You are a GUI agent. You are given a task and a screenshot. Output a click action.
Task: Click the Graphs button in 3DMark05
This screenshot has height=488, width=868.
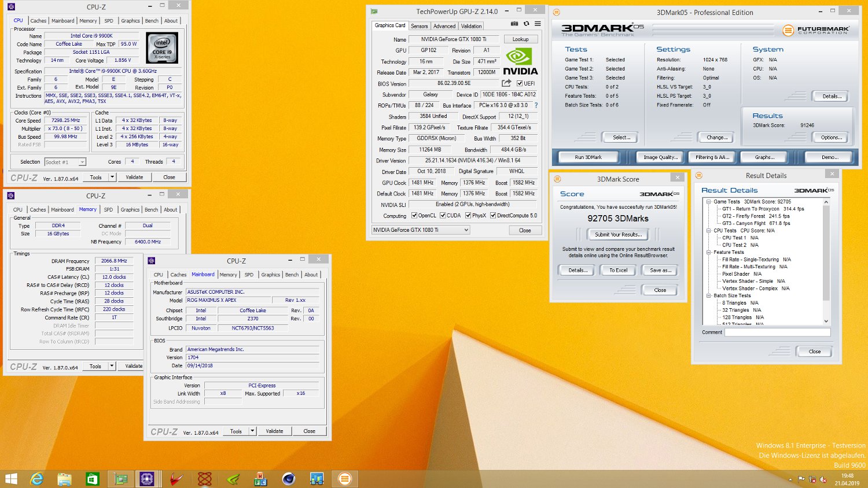click(764, 157)
